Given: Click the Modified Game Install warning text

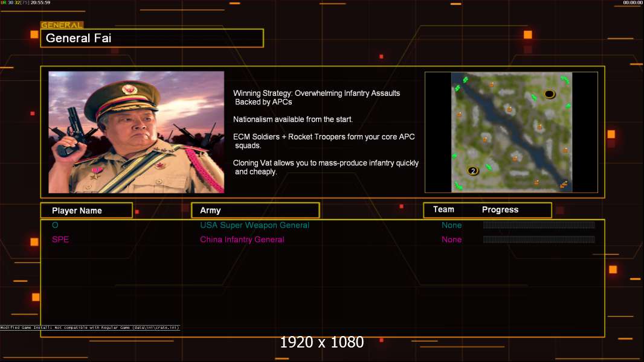Looking at the screenshot, I should tap(90, 328).
